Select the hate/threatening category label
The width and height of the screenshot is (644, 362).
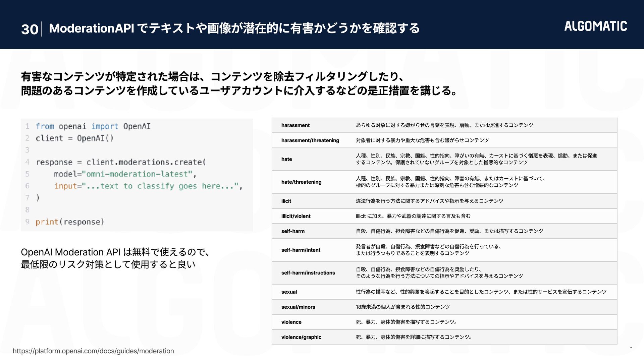[301, 182]
